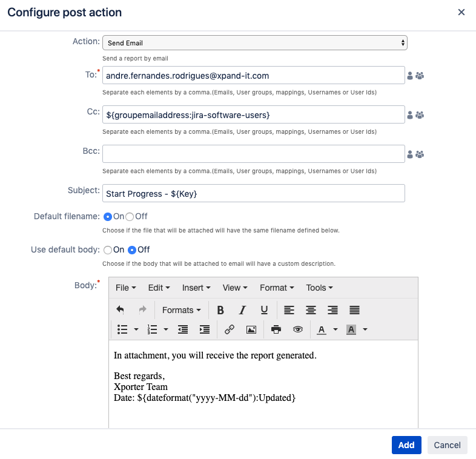Image resolution: width=476 pixels, height=459 pixels.
Task: Set Default filename to Off
Action: [130, 217]
